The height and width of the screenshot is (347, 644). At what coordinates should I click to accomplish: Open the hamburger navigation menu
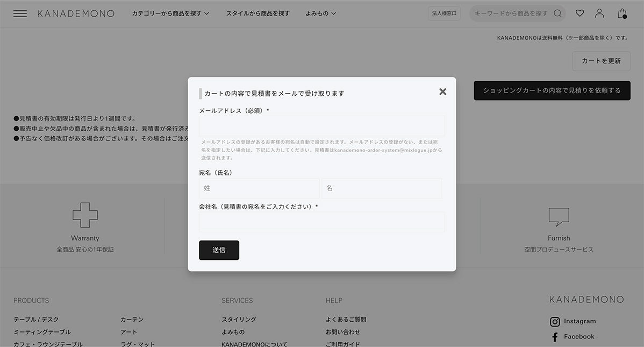click(x=20, y=13)
